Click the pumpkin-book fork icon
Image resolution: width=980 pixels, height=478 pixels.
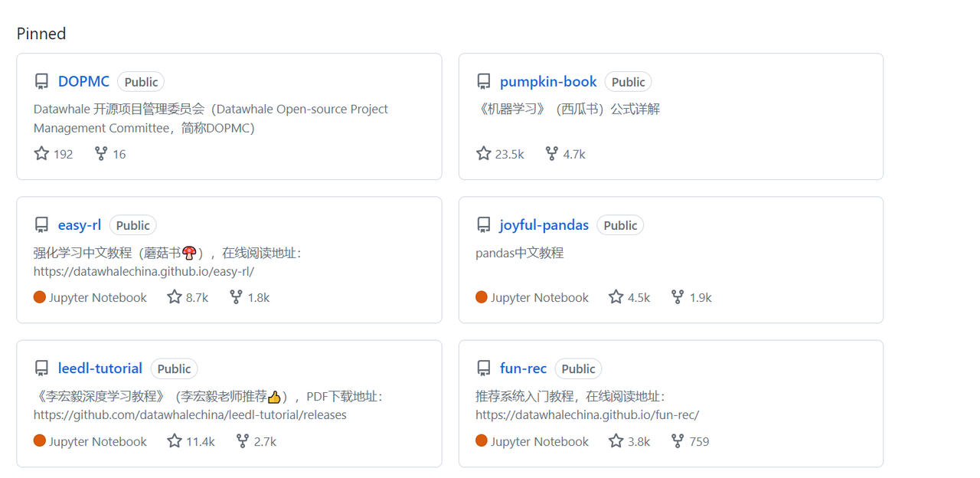tap(551, 154)
